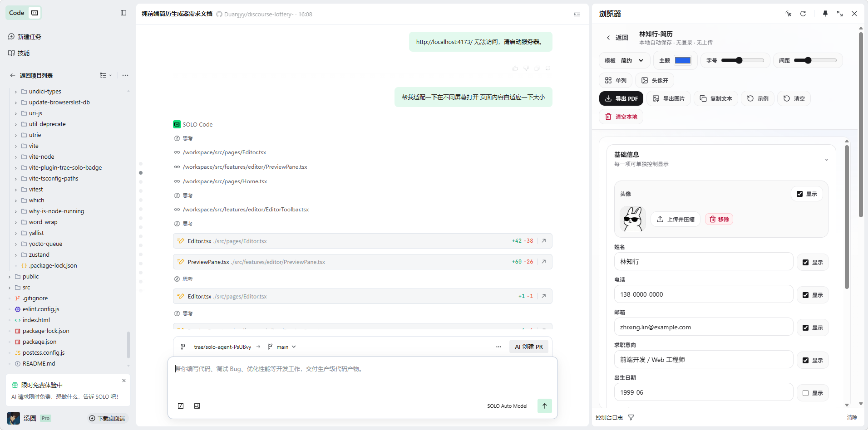Toggle the left sidebar collapse icon
868x430 pixels.
pyautogui.click(x=123, y=13)
